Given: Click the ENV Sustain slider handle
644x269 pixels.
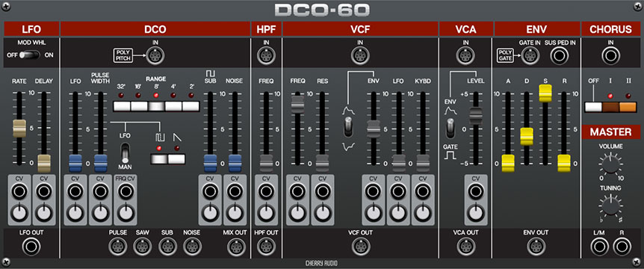Looking at the screenshot, I should [545, 93].
